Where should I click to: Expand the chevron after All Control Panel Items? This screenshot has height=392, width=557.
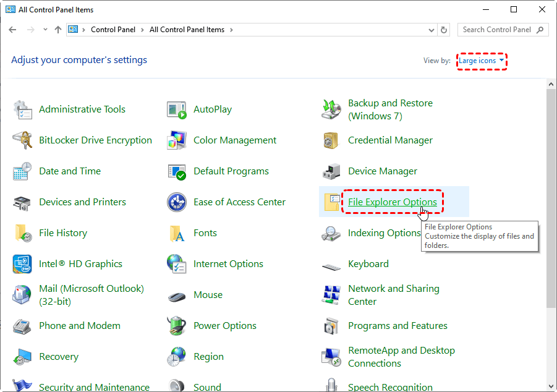tap(231, 30)
